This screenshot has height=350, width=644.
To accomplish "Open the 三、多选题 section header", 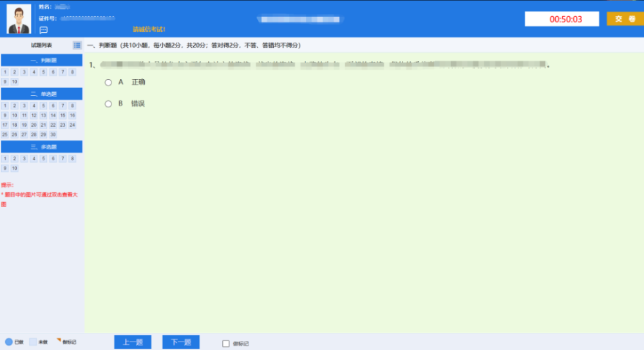I will click(41, 147).
